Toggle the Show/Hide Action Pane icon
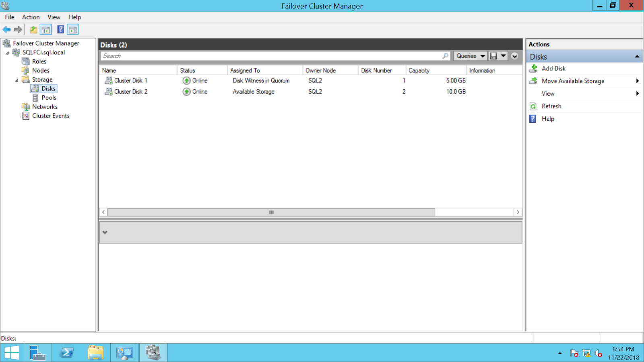This screenshot has width=644, height=362. 73,29
